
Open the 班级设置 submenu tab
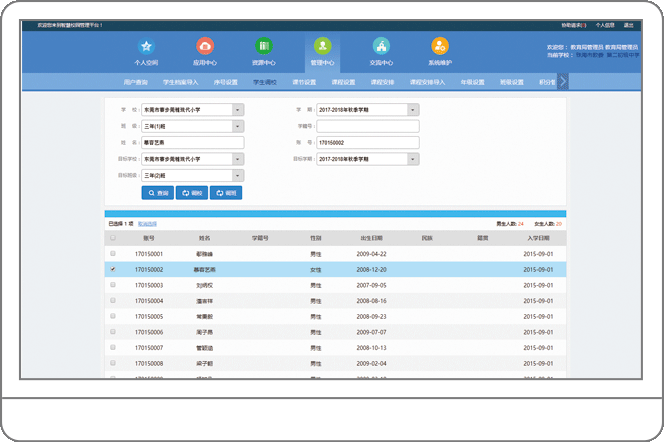(512, 82)
